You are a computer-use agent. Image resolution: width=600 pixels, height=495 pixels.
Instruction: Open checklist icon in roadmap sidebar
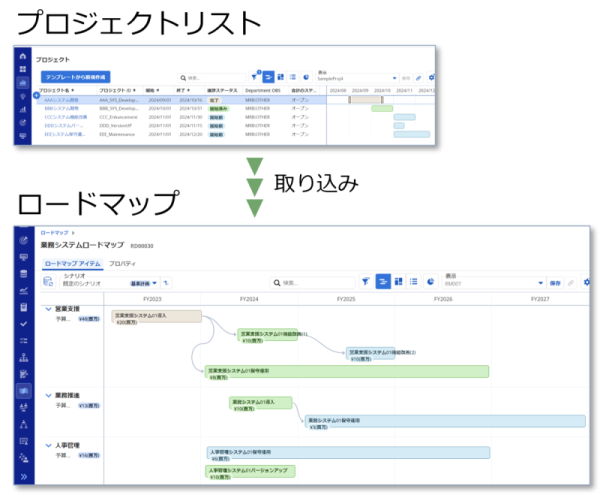[x=23, y=340]
